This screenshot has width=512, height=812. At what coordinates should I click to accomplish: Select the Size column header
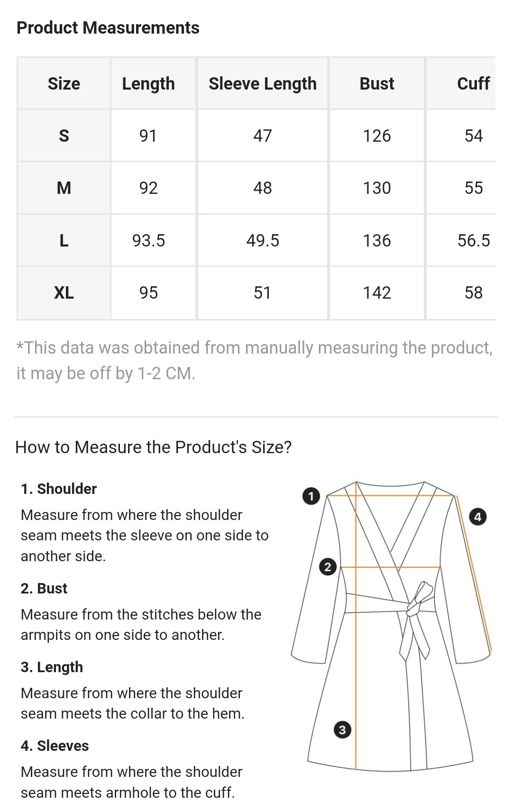coord(64,83)
